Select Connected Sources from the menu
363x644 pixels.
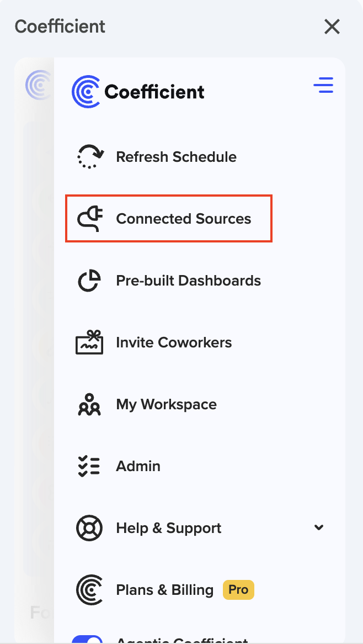pyautogui.click(x=183, y=219)
